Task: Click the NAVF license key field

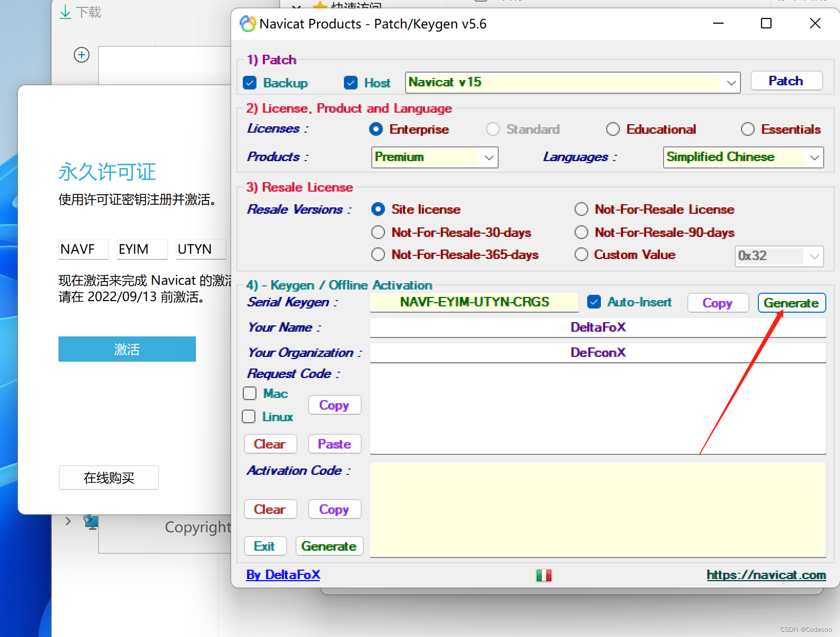Action: 83,249
